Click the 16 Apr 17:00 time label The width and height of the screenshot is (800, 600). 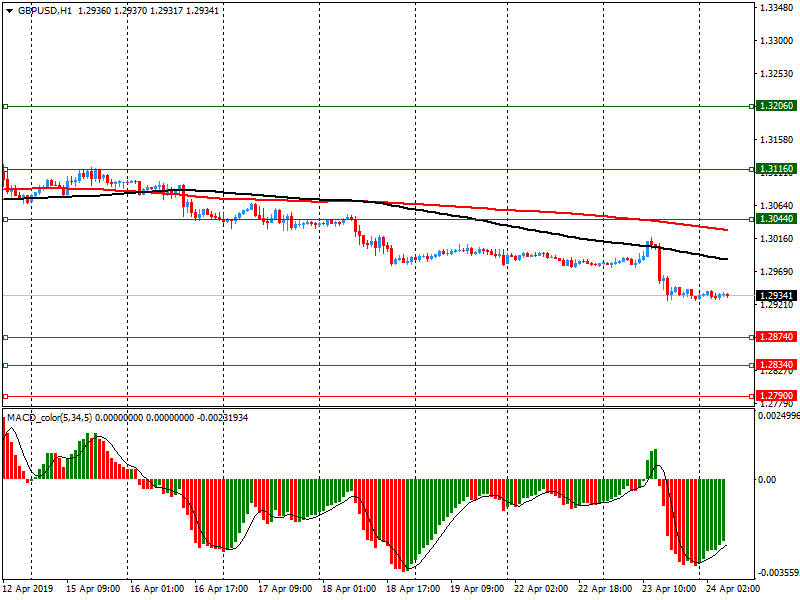click(221, 589)
